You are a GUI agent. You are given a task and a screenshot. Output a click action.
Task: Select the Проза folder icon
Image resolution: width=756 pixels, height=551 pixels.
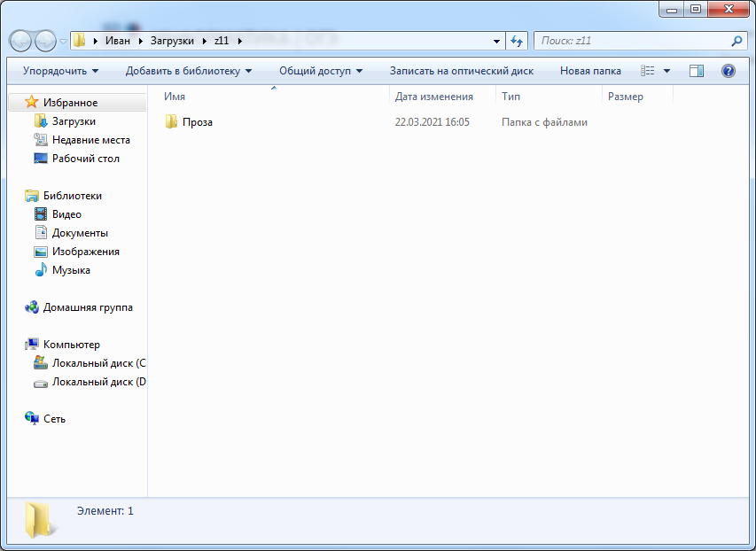[171, 121]
